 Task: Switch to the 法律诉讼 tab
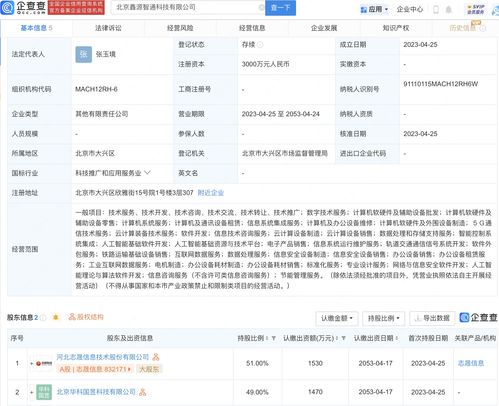pyautogui.click(x=108, y=28)
